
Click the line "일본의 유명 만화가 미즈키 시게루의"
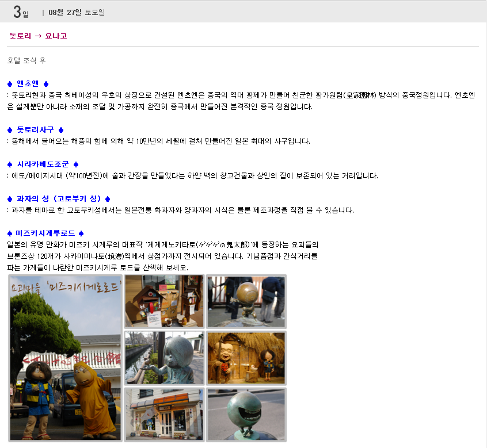pyautogui.click(x=163, y=244)
